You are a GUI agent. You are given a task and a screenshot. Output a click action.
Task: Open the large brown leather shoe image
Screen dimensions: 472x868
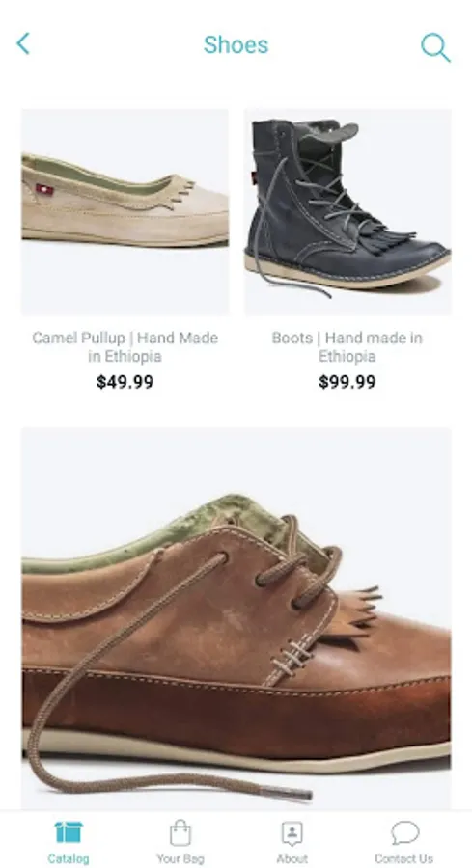236,618
